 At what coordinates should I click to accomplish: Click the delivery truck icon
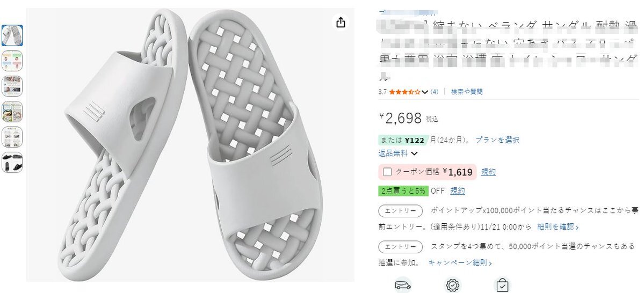pyautogui.click(x=403, y=285)
